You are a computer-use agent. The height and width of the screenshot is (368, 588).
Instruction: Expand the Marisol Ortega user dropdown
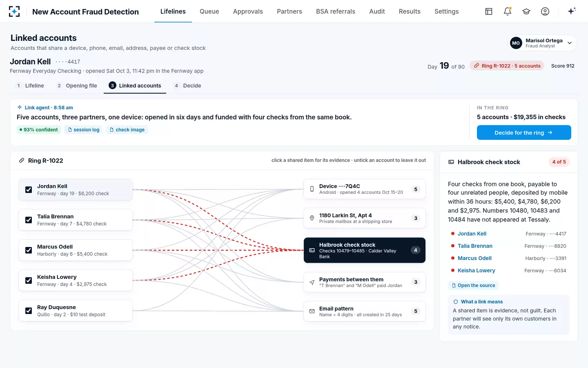click(x=542, y=43)
